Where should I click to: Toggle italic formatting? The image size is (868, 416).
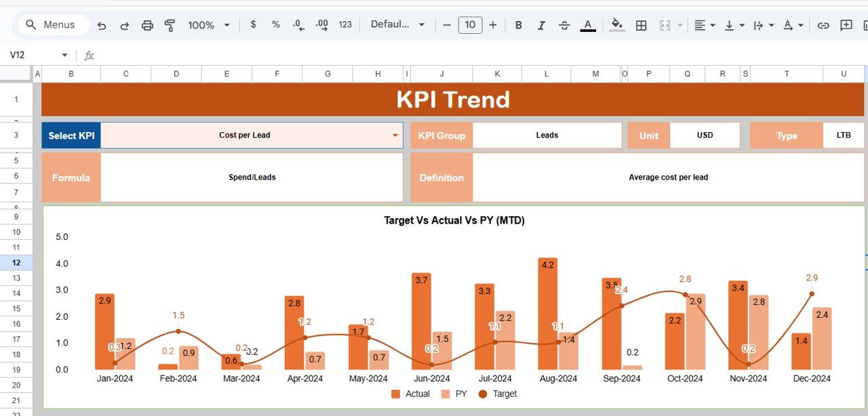[x=541, y=25]
